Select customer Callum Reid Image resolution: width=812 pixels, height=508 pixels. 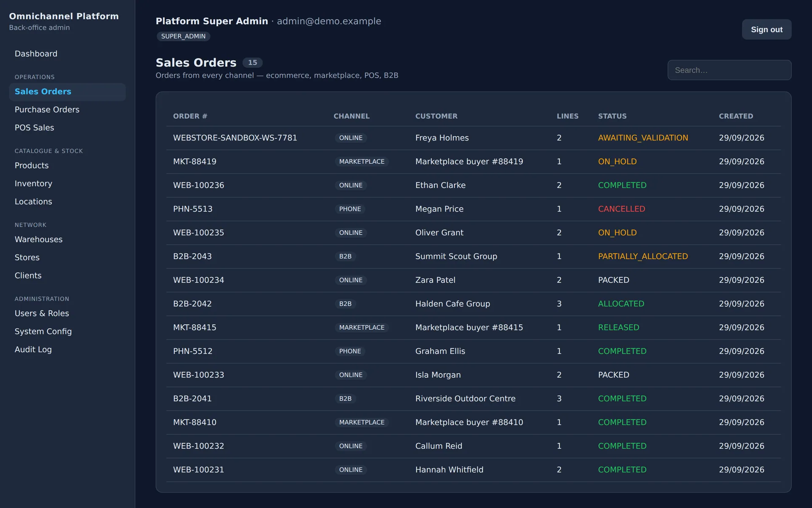pyautogui.click(x=439, y=446)
